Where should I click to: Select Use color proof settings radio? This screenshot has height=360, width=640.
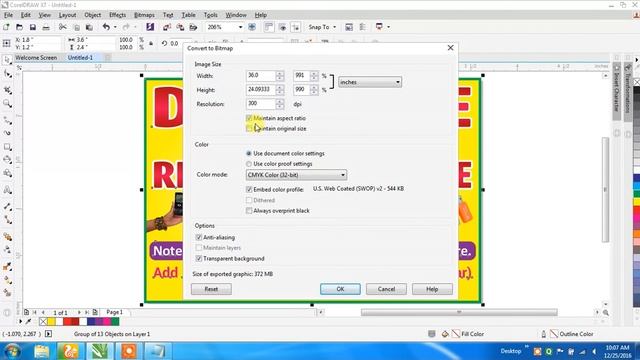249,164
